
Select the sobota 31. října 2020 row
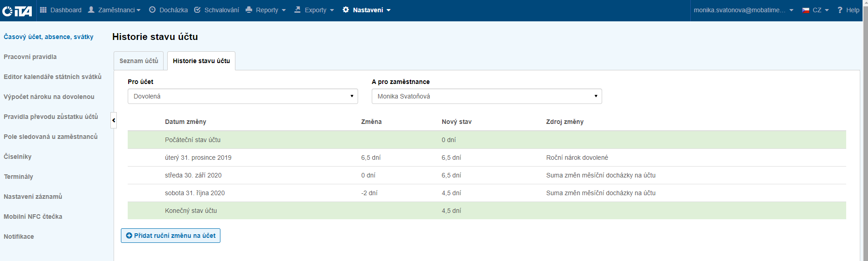pos(195,193)
